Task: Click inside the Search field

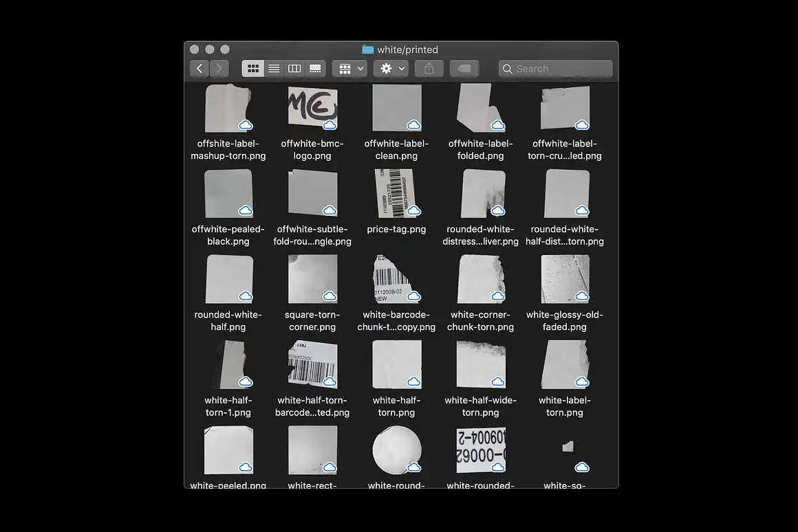Action: (x=555, y=68)
